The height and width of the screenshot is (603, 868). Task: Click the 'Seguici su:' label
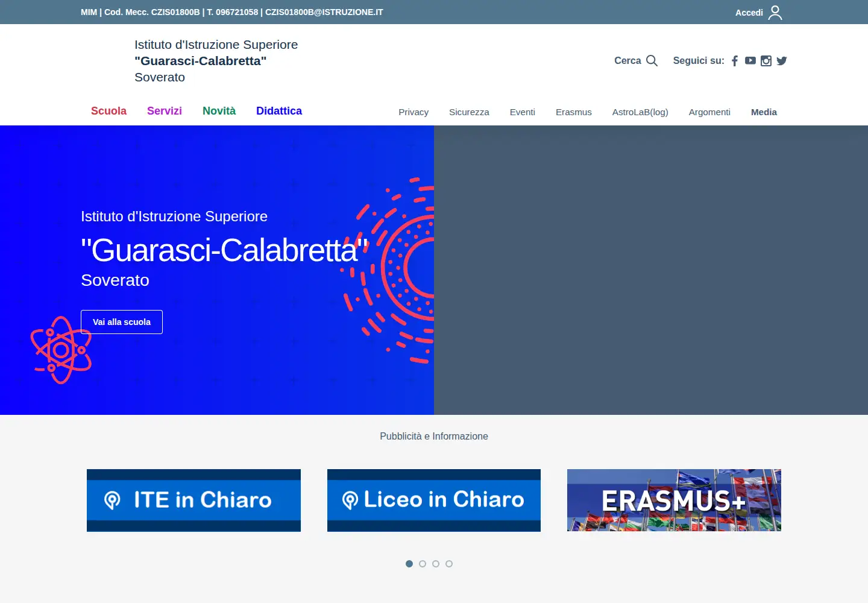coord(699,61)
